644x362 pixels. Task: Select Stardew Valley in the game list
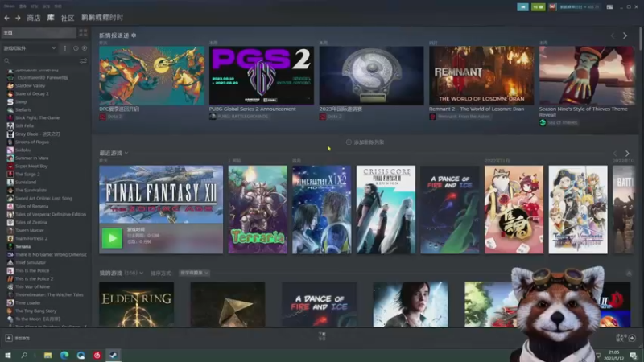tap(30, 85)
